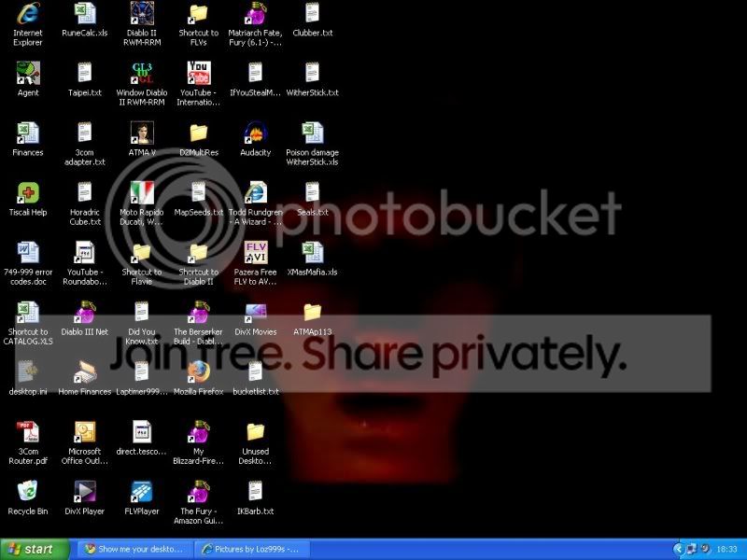Open the Internet Explorer desktop icon
This screenshot has height=560, width=747.
click(x=28, y=14)
